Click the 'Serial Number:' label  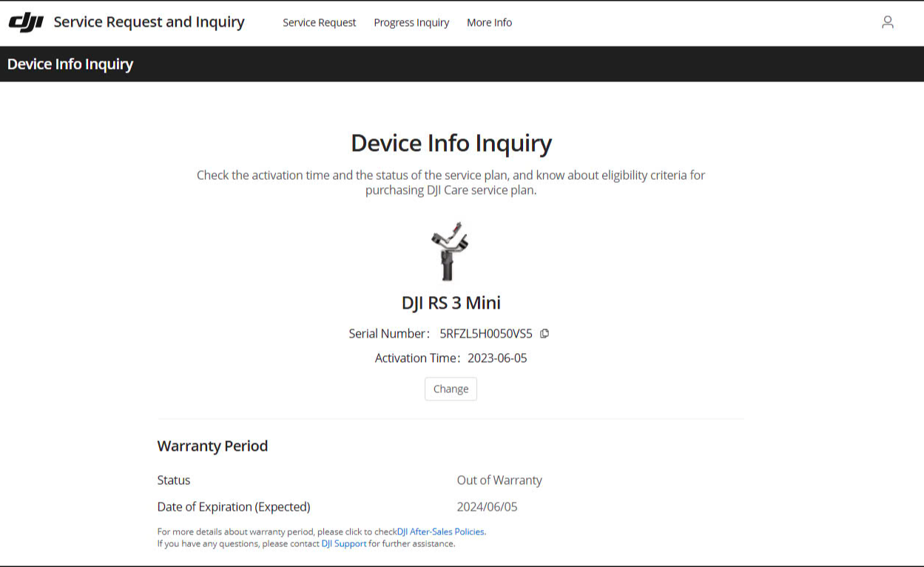tap(389, 334)
